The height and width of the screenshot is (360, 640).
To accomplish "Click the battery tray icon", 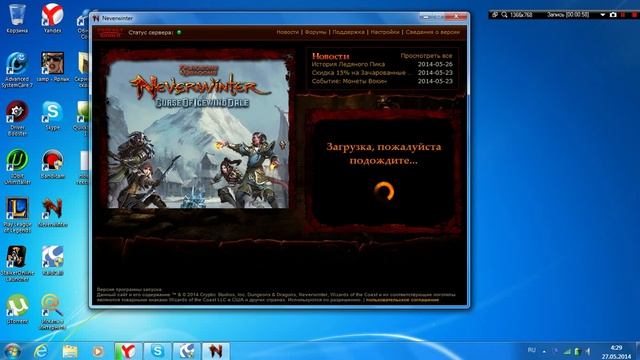I will click(577, 351).
